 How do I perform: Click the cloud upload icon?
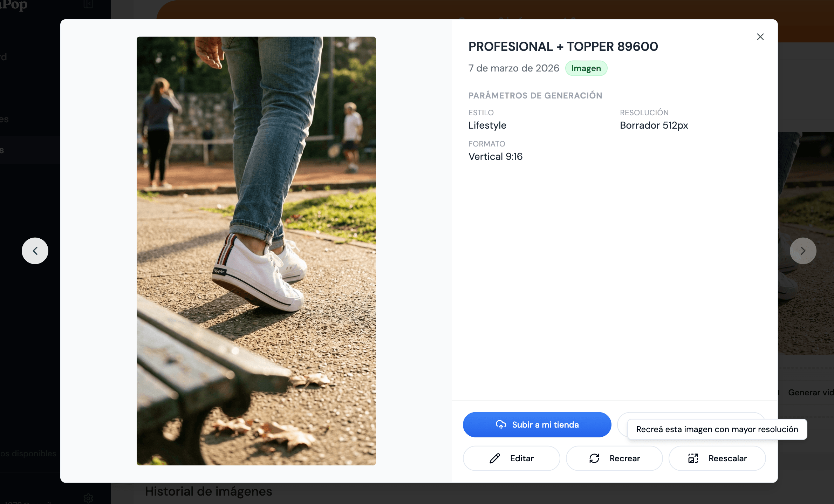click(x=501, y=425)
